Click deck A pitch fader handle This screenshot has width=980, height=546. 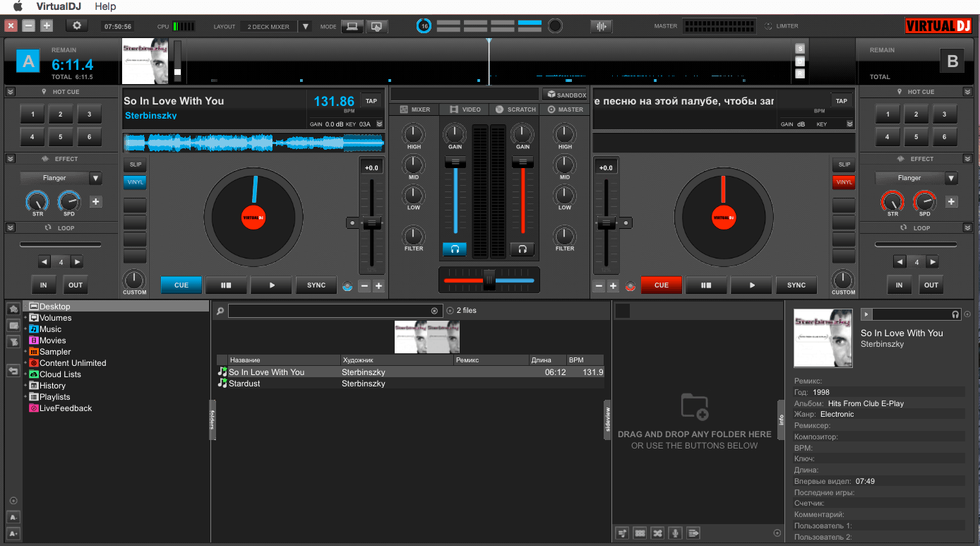click(372, 223)
